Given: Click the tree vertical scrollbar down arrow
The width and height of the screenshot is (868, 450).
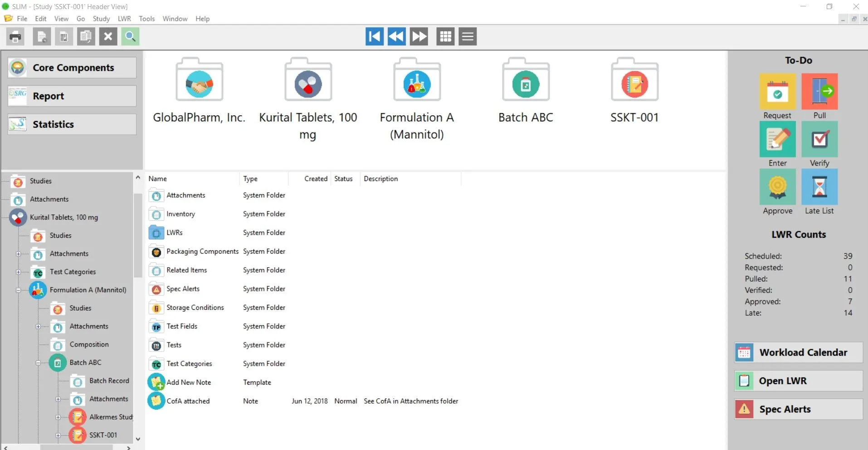Looking at the screenshot, I should point(138,439).
